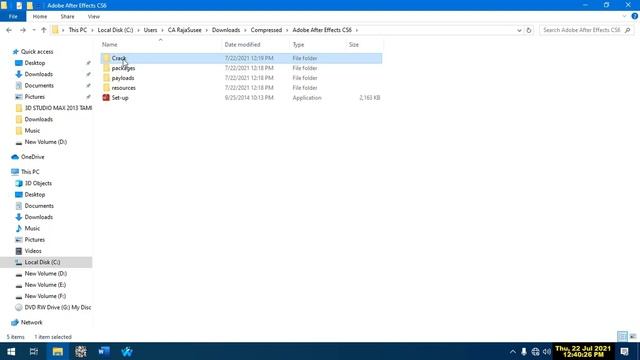Viewport: 640px width, 360px height.
Task: Click Downloads in address breadcrumb
Action: (226, 30)
